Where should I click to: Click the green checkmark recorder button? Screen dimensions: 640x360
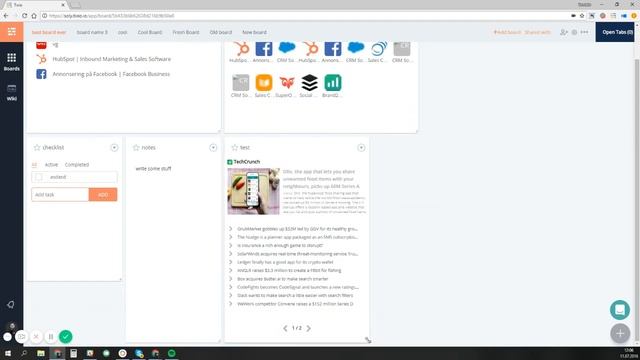(x=66, y=336)
